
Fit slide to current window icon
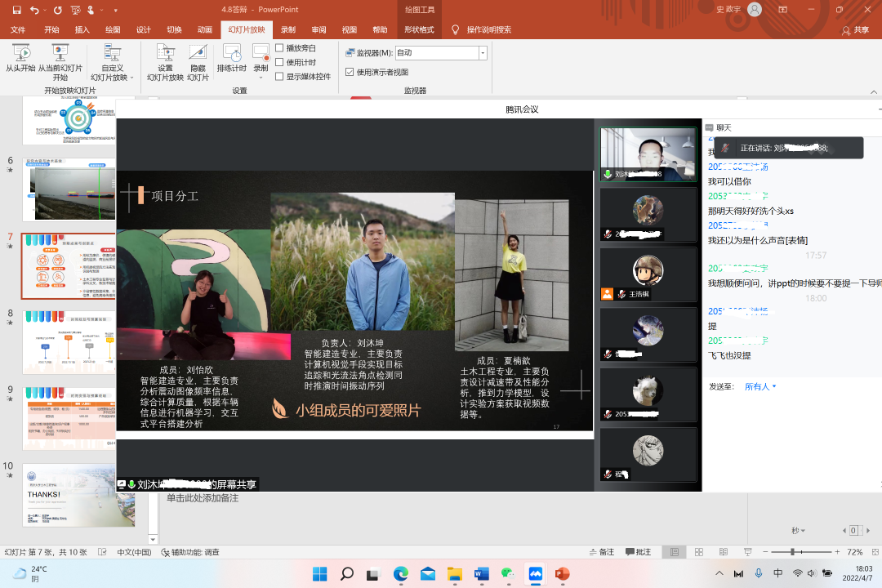(875, 552)
